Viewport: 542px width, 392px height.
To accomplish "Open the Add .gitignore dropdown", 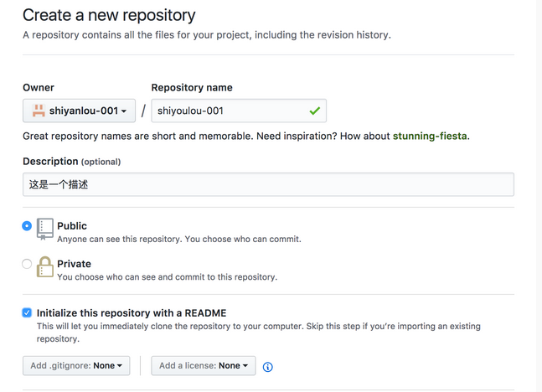I will pos(76,366).
